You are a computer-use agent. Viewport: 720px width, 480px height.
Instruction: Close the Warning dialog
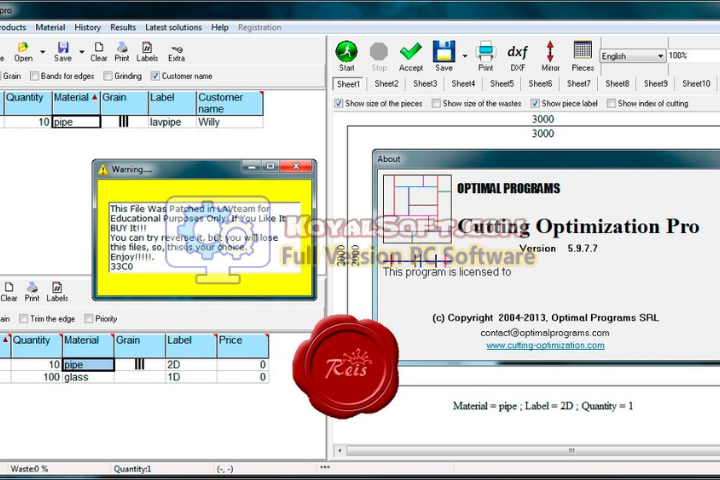[x=296, y=166]
